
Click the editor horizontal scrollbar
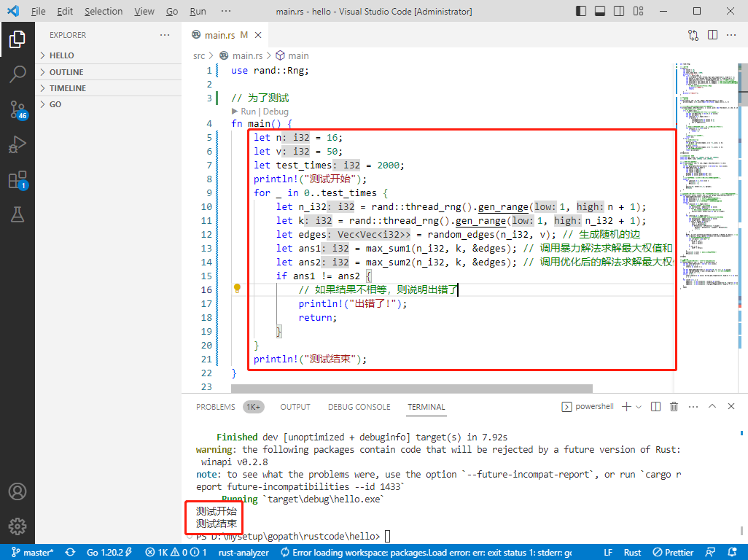point(412,388)
